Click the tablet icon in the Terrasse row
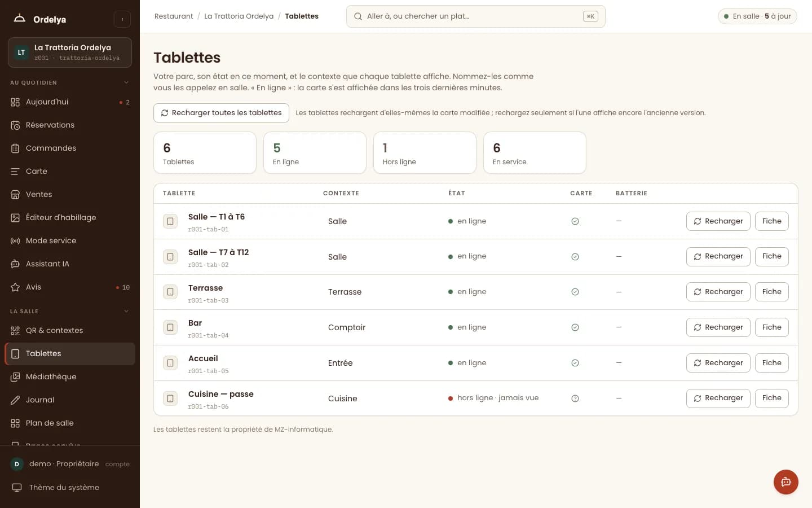 [170, 292]
